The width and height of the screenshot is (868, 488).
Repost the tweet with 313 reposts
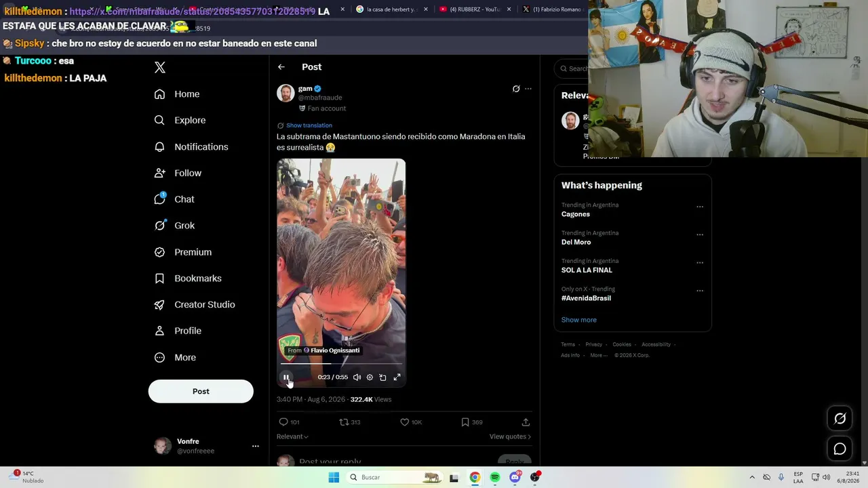(x=344, y=422)
